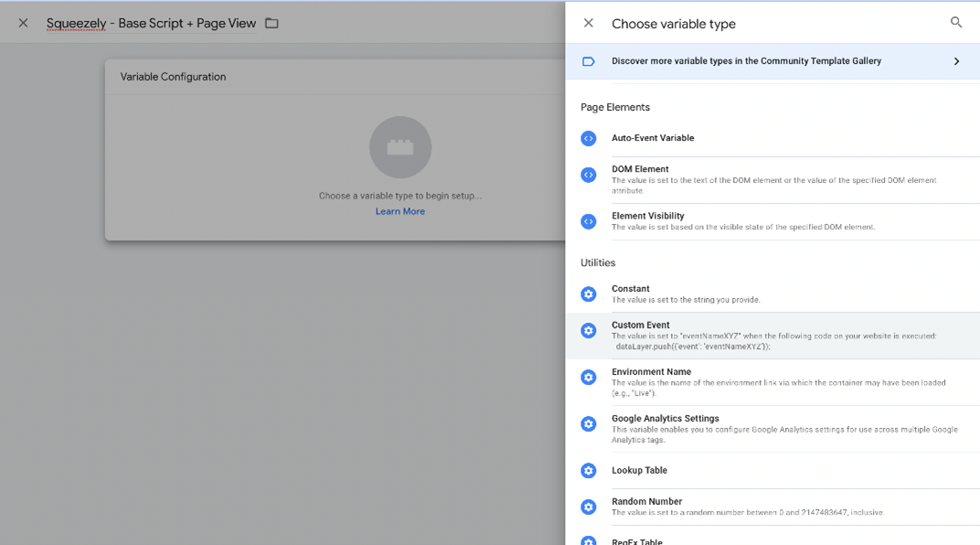Open the Learn More link

click(399, 211)
